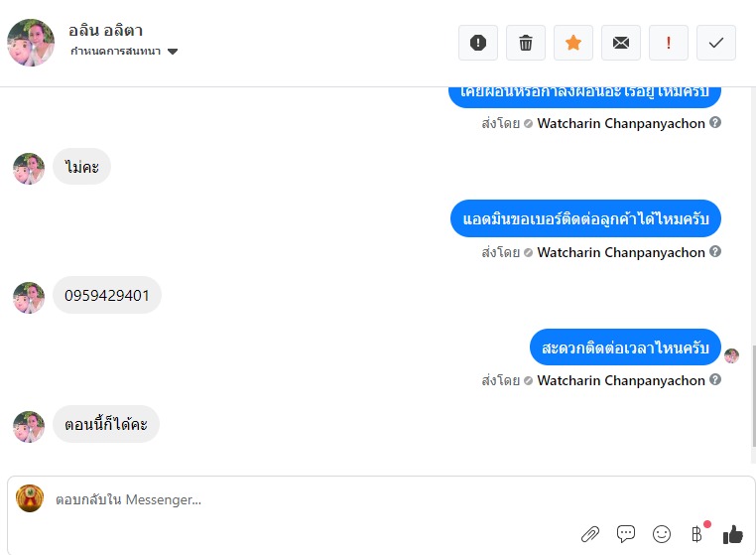Click the help icon beside the last Watcharin Chanpanyachon
The image size is (756, 555).
click(715, 380)
